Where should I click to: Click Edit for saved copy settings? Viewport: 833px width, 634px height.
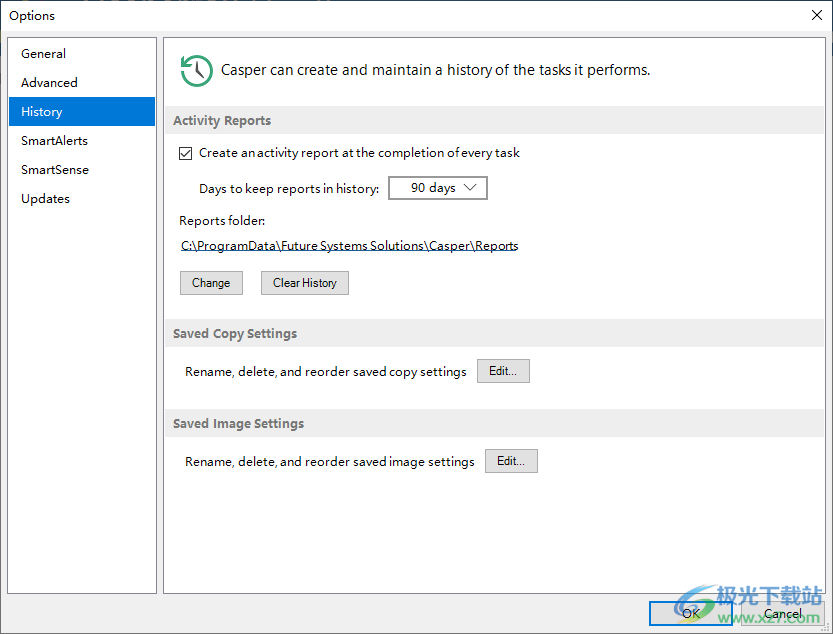pyautogui.click(x=503, y=371)
